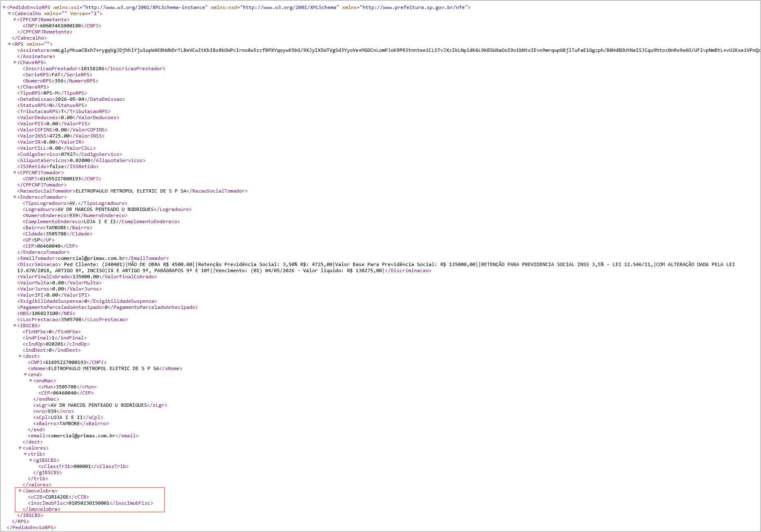Select InscricaoPrestador value 10158286
This screenshot has height=532, width=761.
click(x=92, y=69)
